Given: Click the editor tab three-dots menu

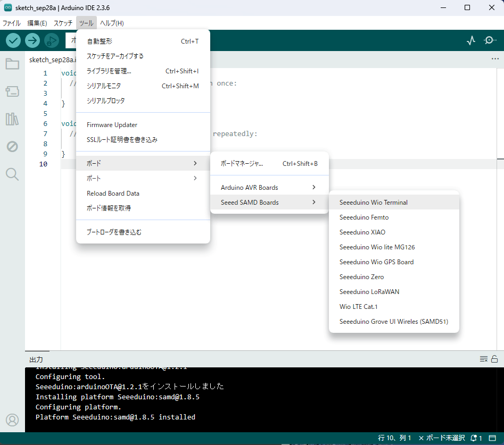Looking at the screenshot, I should (495, 59).
